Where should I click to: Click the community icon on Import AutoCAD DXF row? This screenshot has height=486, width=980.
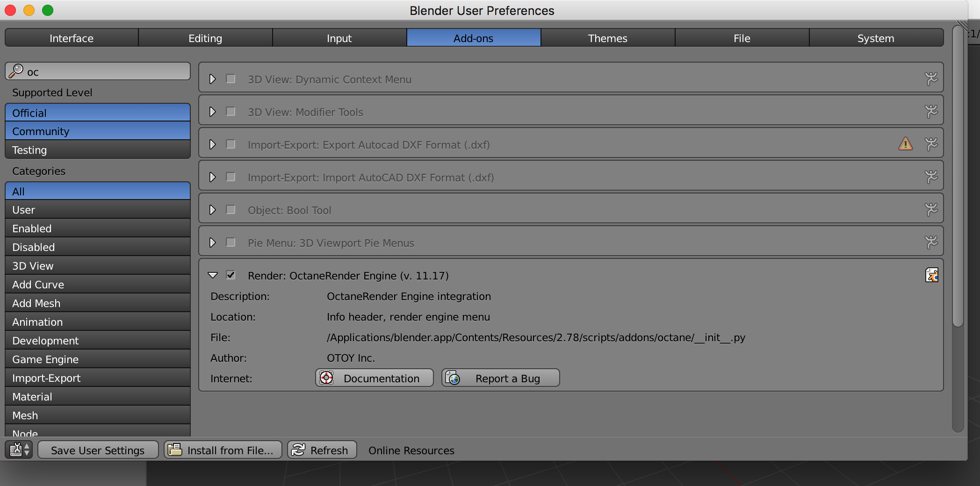tap(931, 177)
